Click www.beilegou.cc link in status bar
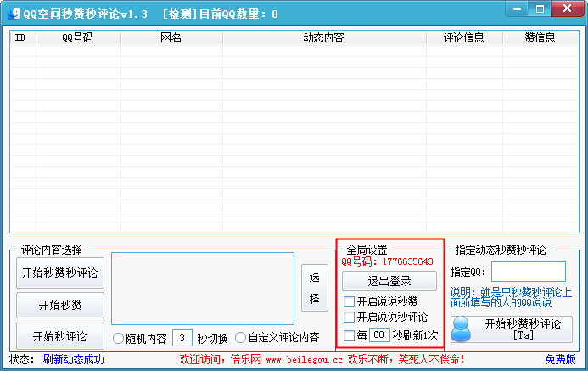This screenshot has width=588, height=371. tap(304, 360)
